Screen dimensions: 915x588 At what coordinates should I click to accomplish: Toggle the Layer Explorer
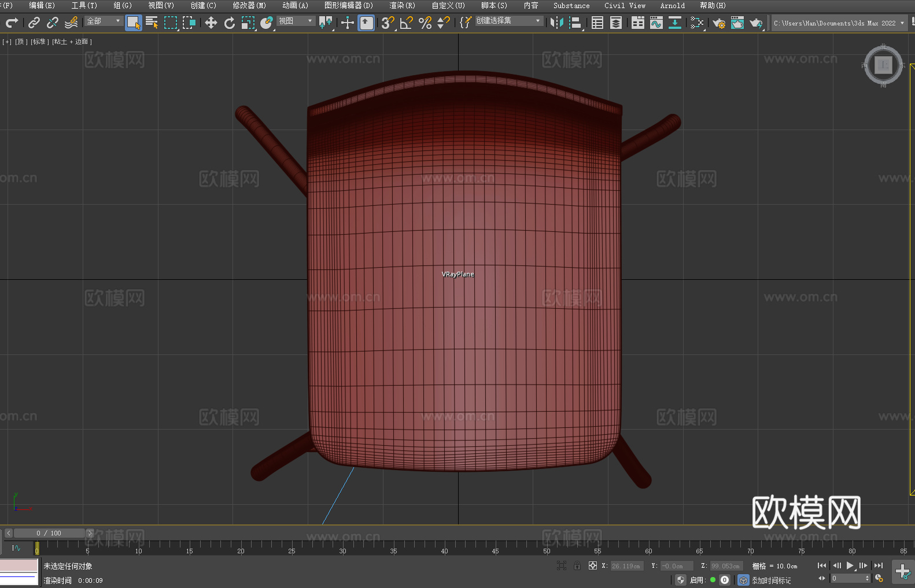[616, 23]
